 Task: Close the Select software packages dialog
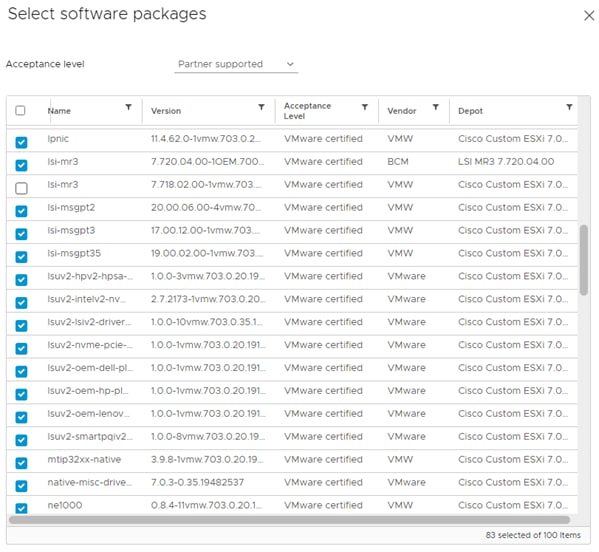coord(589,16)
